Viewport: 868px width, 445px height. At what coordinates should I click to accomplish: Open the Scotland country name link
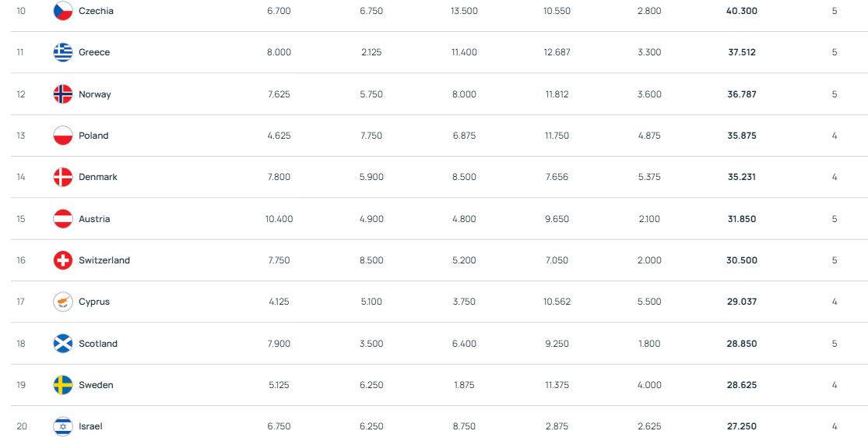(98, 344)
